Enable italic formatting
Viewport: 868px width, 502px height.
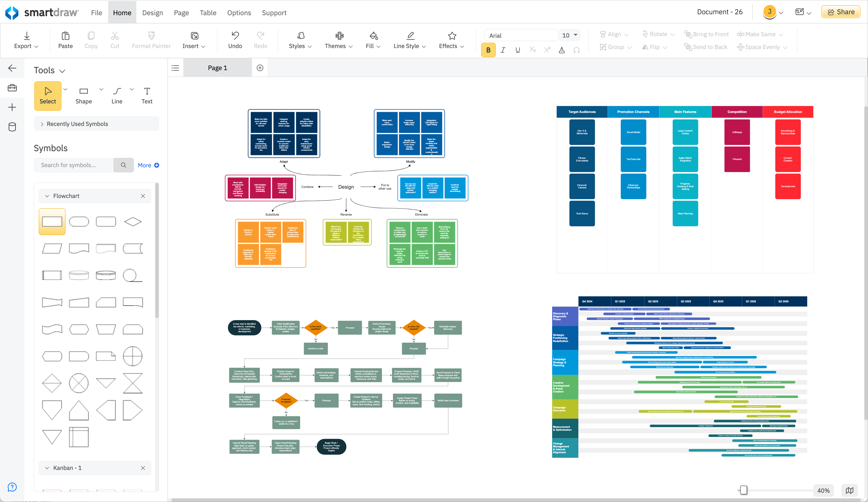tap(502, 50)
